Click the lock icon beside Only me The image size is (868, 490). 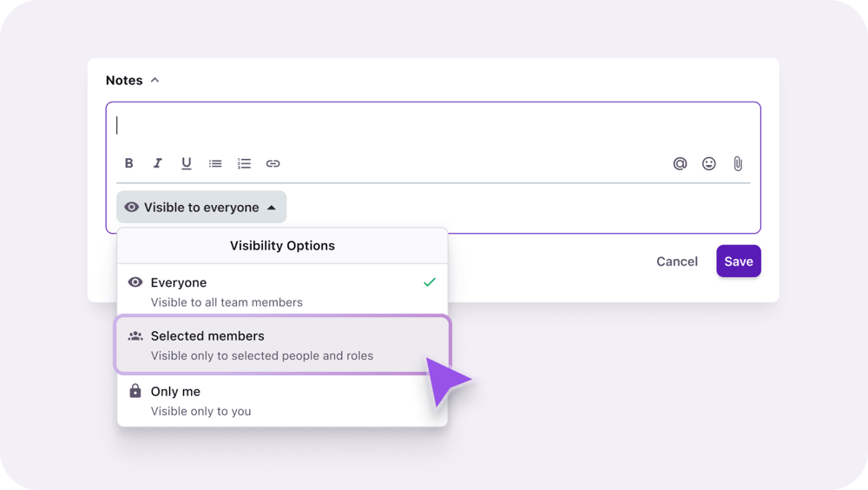(x=135, y=391)
